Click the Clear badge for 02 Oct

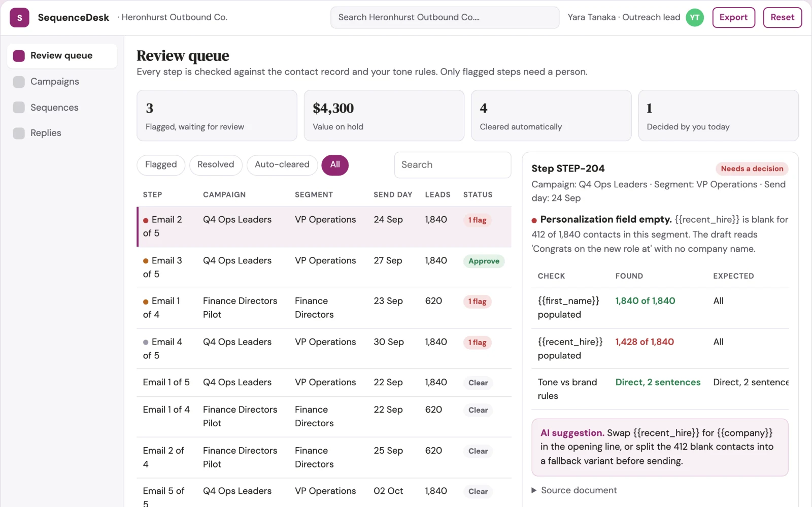(478, 491)
